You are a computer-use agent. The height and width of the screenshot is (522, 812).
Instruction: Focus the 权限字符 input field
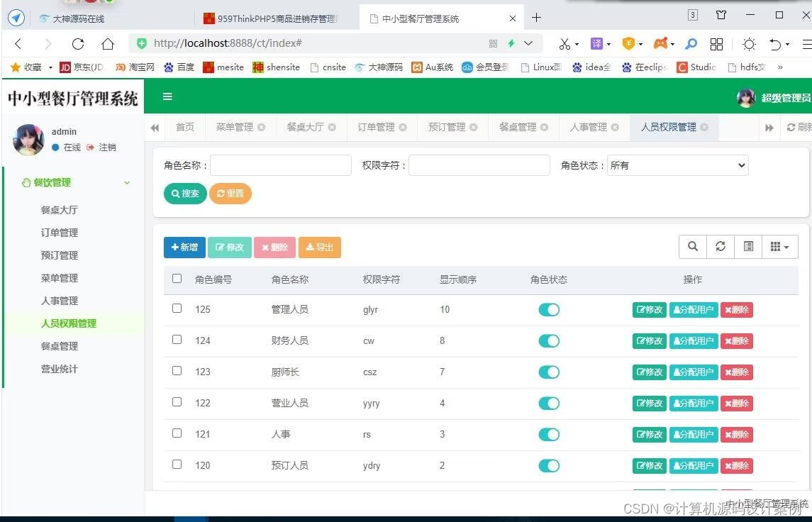[479, 165]
